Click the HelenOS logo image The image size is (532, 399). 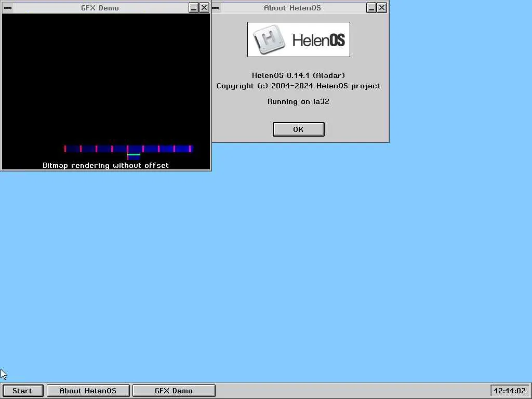click(299, 39)
